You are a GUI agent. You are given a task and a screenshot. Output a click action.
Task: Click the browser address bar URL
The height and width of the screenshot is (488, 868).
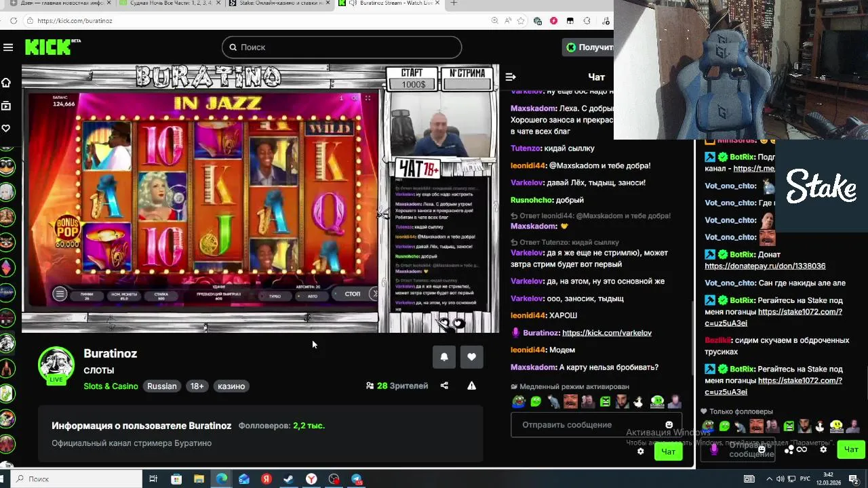click(x=75, y=21)
